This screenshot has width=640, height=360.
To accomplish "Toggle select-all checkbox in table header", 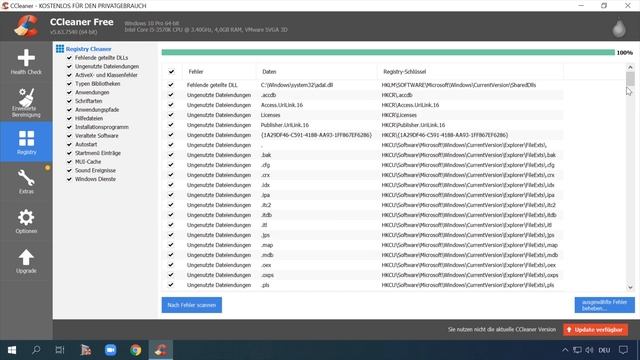I will [x=171, y=71].
